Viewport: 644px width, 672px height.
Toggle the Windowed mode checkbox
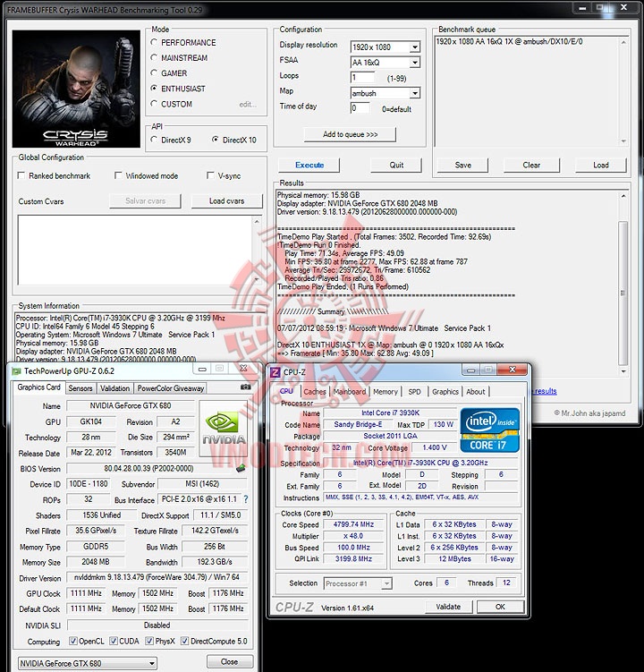118,175
